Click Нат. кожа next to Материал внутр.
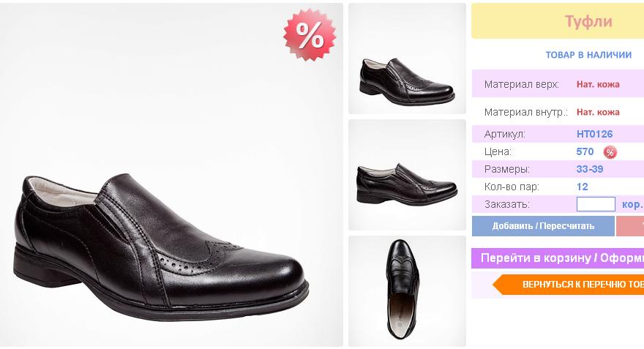This screenshot has width=644, height=349. pos(598,112)
